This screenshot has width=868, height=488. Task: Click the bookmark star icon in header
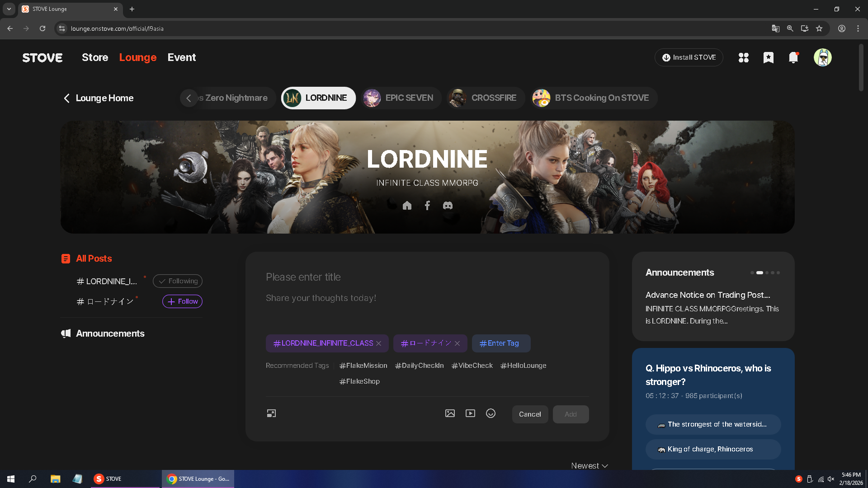(x=768, y=57)
